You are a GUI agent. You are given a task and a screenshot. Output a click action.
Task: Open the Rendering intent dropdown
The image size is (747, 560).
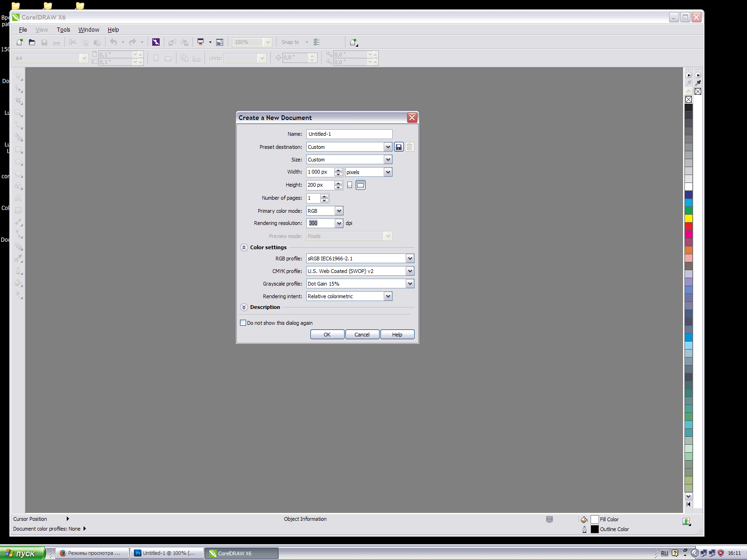[x=388, y=296]
